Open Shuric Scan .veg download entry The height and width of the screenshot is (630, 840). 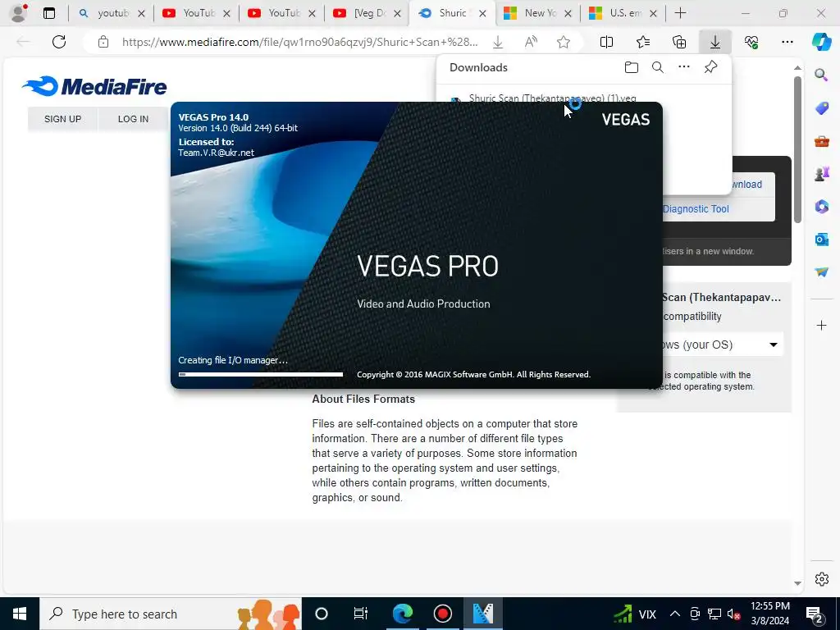[552, 98]
